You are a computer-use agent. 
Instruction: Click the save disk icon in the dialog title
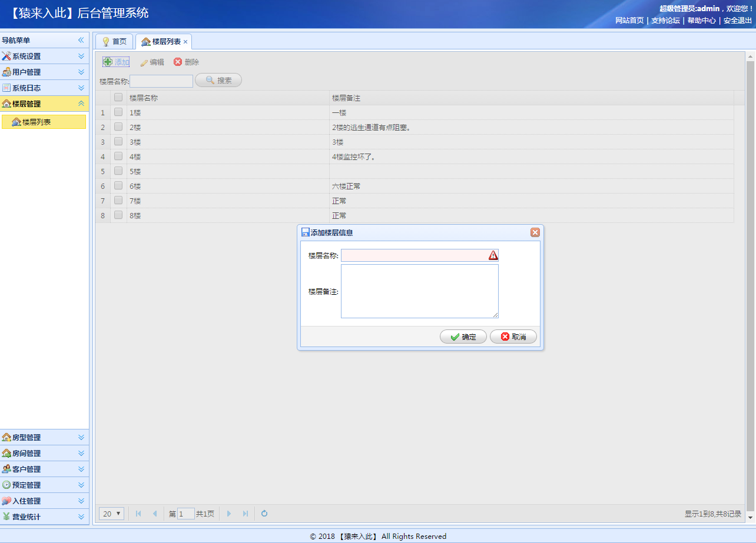tap(305, 232)
